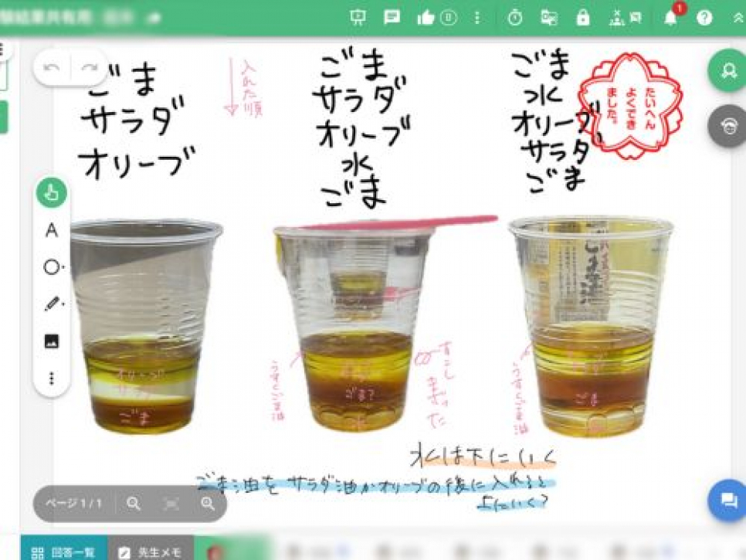Open three-dot menu in top bar
The height and width of the screenshot is (560, 746).
[x=477, y=18]
